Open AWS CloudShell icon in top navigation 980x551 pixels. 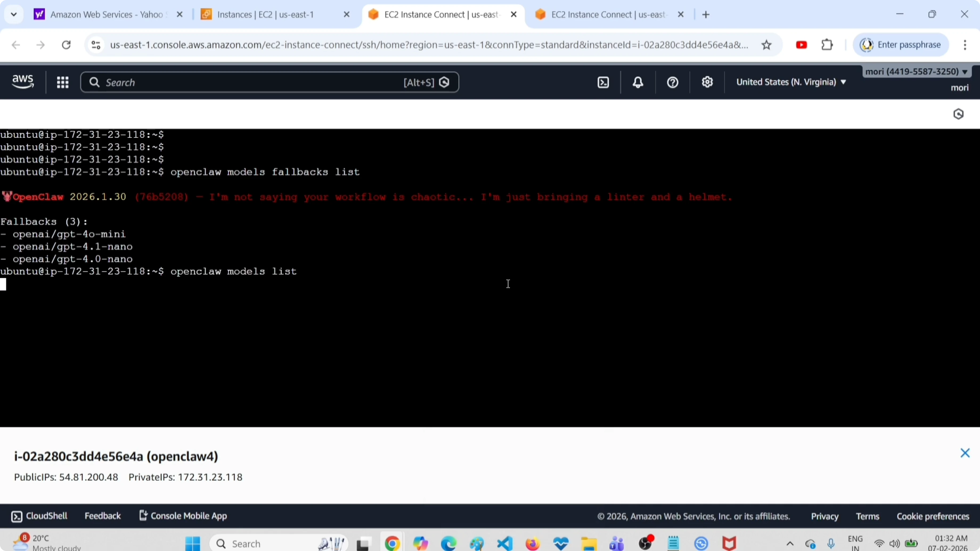coord(603,83)
